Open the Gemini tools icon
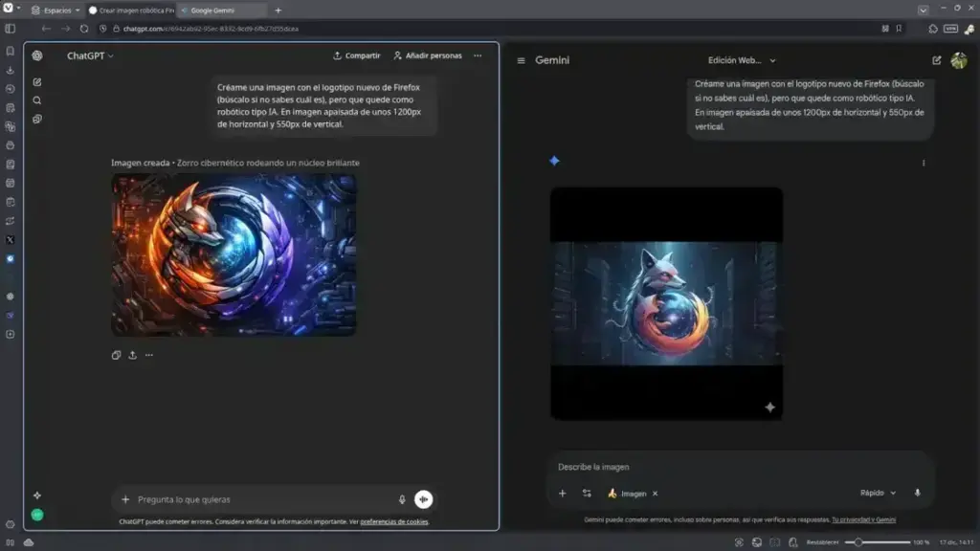 [587, 494]
